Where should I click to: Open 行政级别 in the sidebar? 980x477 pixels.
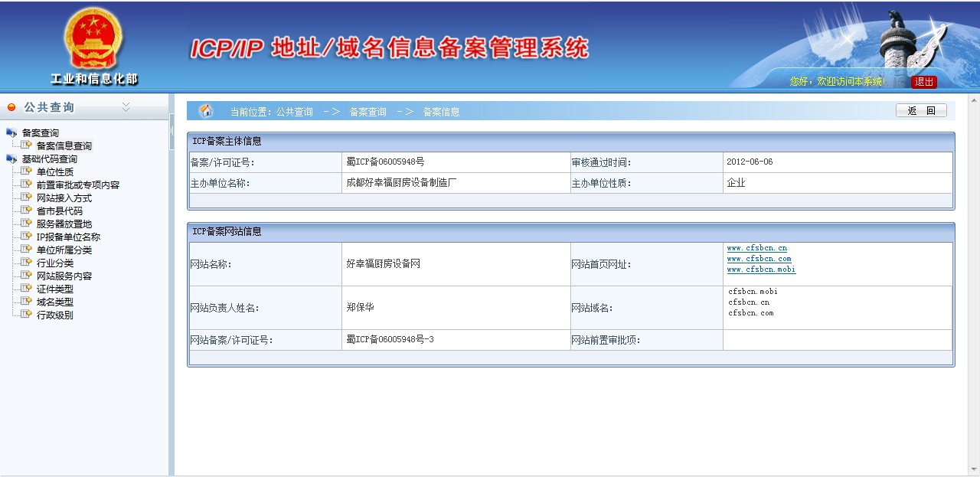[x=55, y=315]
